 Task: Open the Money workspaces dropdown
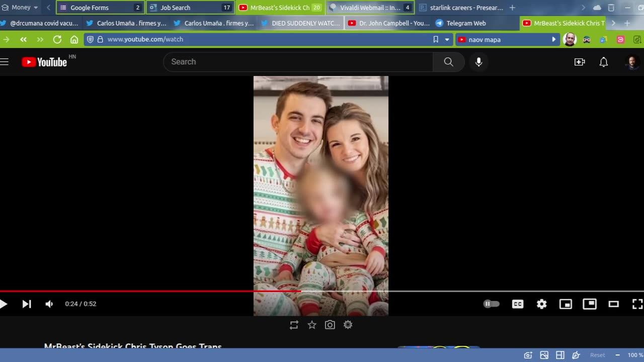(x=20, y=8)
